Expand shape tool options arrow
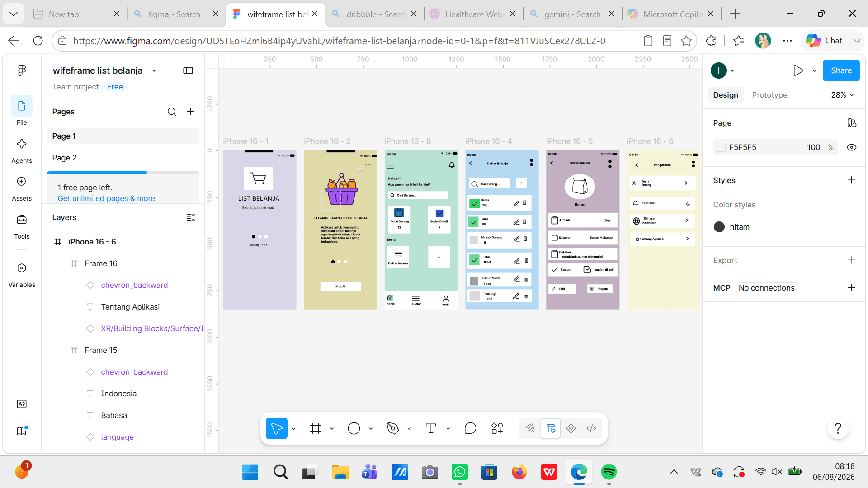The image size is (868, 488). (x=371, y=428)
